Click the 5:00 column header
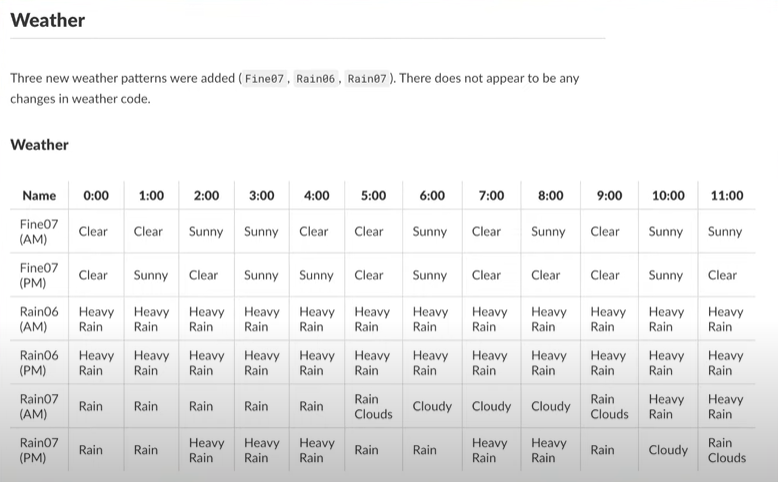This screenshot has width=778, height=482. tap(371, 196)
